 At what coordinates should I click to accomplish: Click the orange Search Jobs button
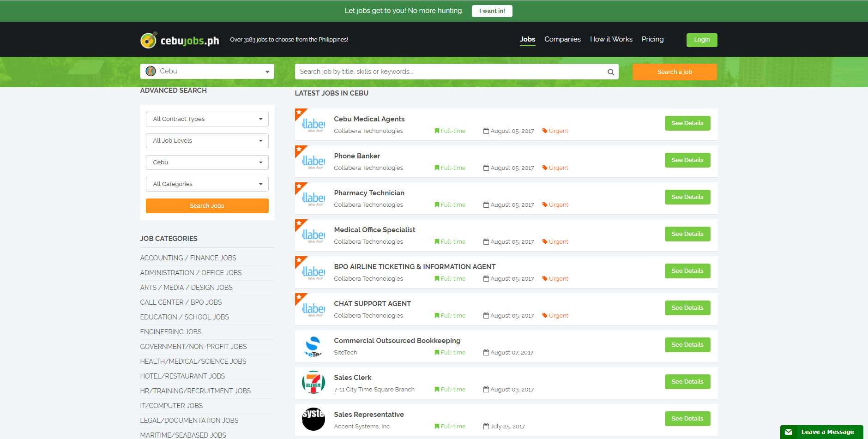207,206
